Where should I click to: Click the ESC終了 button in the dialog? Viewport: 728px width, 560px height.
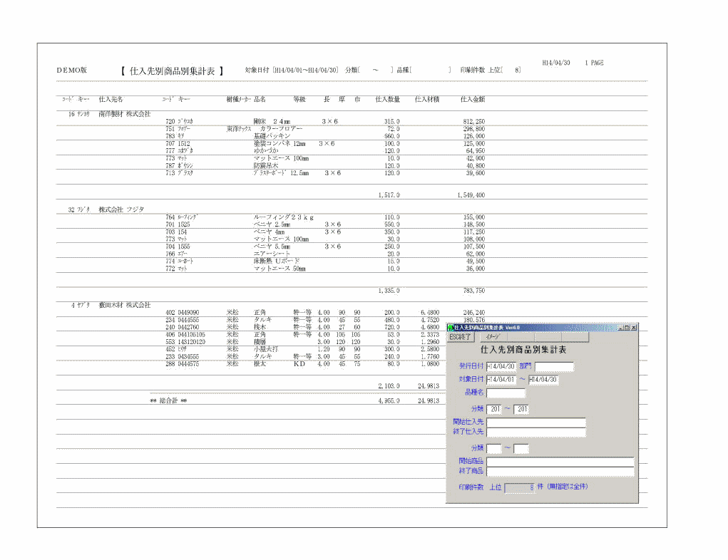coord(460,337)
